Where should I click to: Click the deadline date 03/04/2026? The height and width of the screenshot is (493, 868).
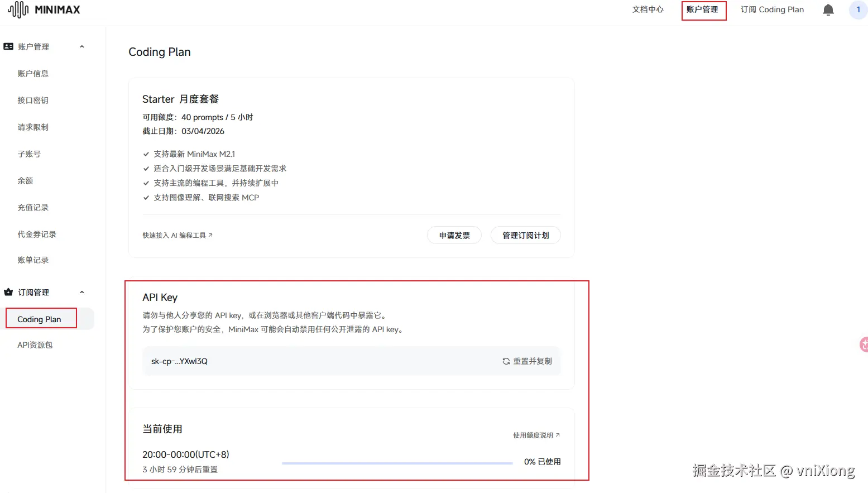pyautogui.click(x=203, y=131)
